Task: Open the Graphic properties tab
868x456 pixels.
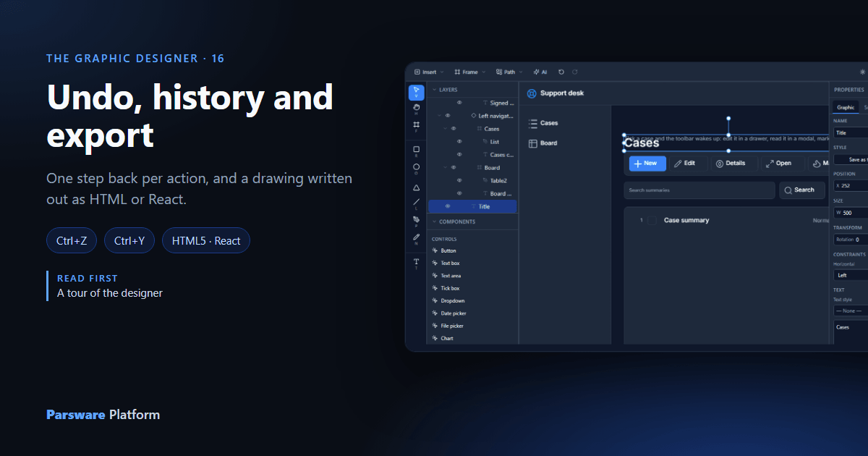Action: [846, 107]
